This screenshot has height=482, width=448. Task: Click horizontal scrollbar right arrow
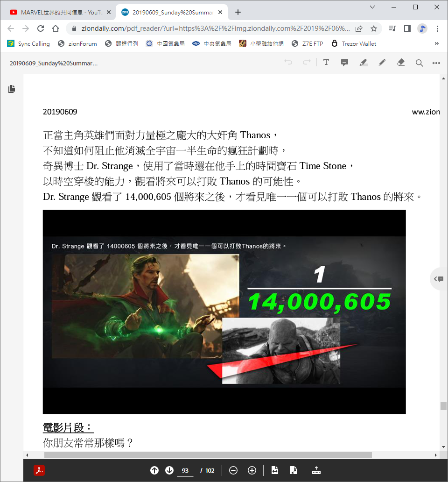[436, 455]
